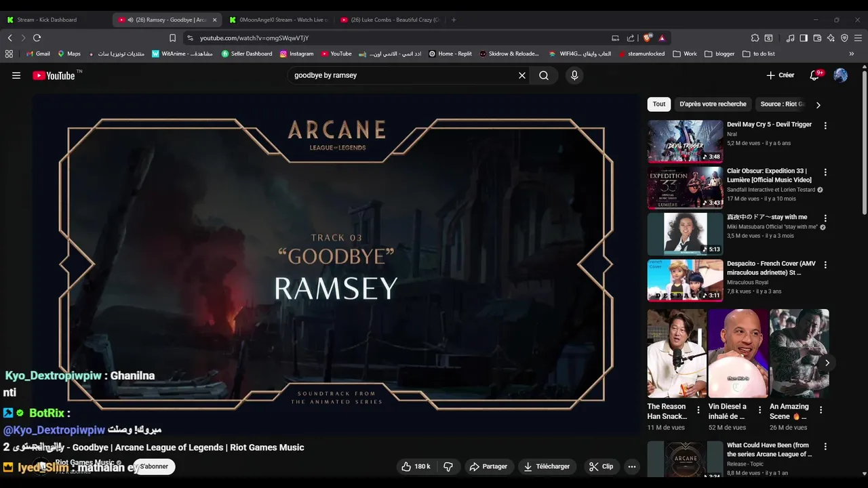Viewport: 868px width, 488px height.
Task: Open the Instagram bookmark
Action: [296, 54]
